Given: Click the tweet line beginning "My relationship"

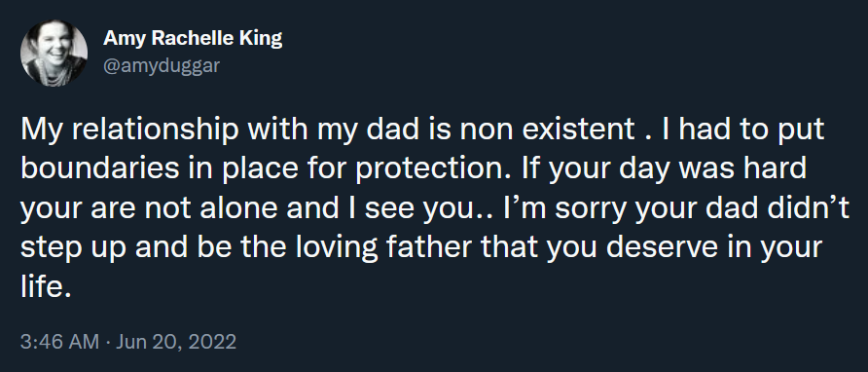Looking at the screenshot, I should 423,130.
